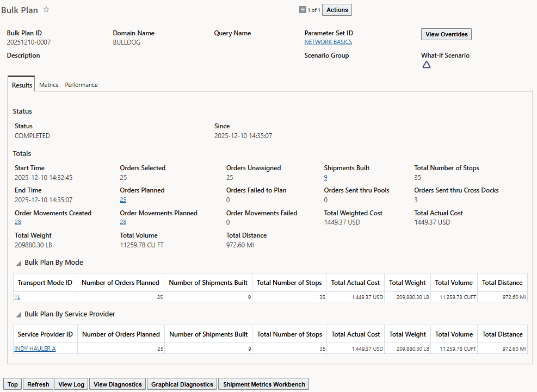
Task: Open the View Log screen
Action: (x=71, y=384)
